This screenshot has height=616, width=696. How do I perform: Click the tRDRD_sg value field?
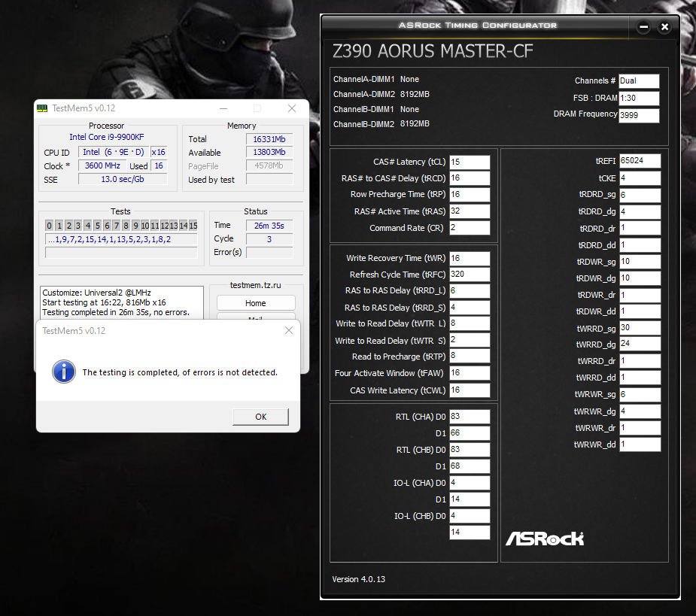[x=640, y=195]
